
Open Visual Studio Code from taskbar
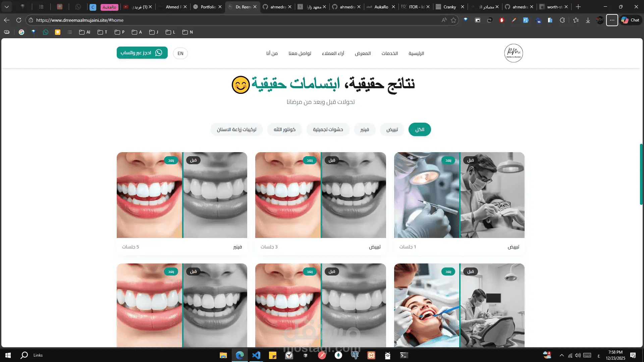pos(256,355)
